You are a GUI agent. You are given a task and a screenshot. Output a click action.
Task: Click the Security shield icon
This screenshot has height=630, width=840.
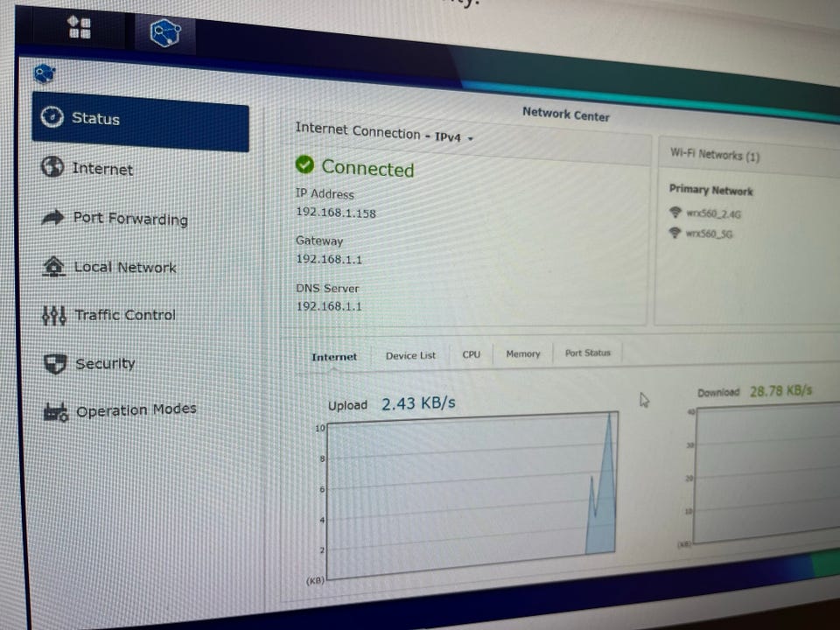click(55, 364)
